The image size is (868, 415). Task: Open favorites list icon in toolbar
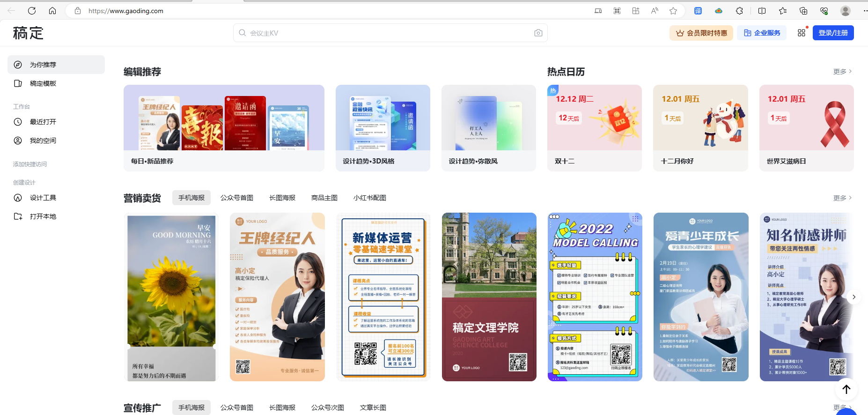pos(783,11)
